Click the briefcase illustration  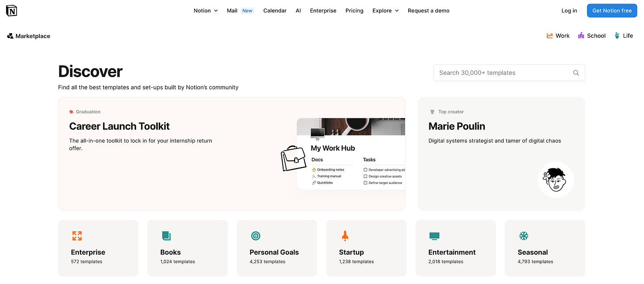294,159
